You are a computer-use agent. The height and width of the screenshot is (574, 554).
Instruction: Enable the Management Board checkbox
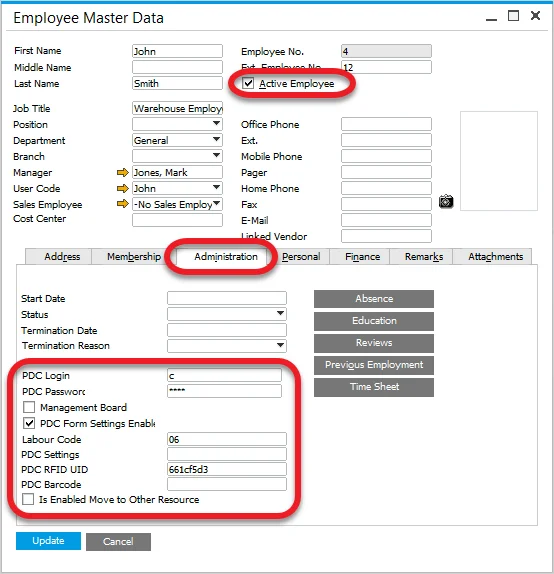[x=29, y=407]
